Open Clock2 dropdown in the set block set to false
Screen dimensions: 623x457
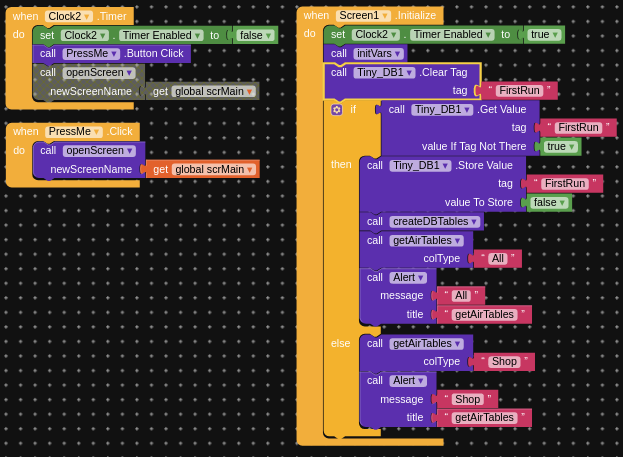tap(85, 35)
